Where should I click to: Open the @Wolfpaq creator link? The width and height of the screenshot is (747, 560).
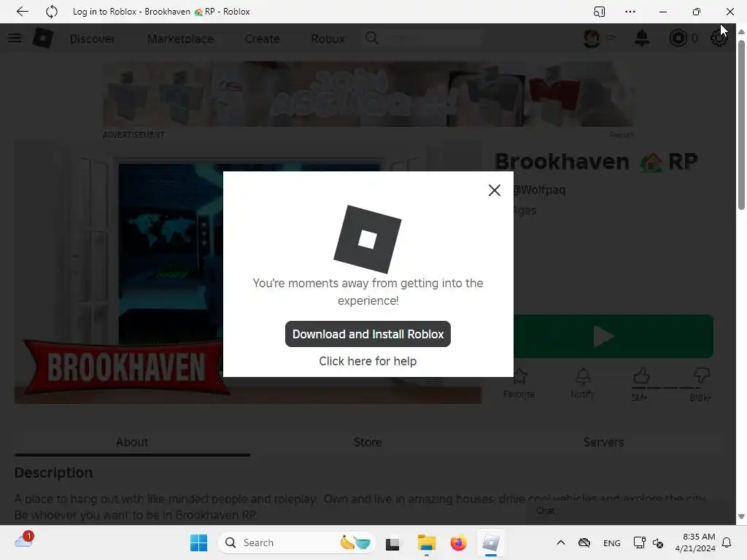539,190
